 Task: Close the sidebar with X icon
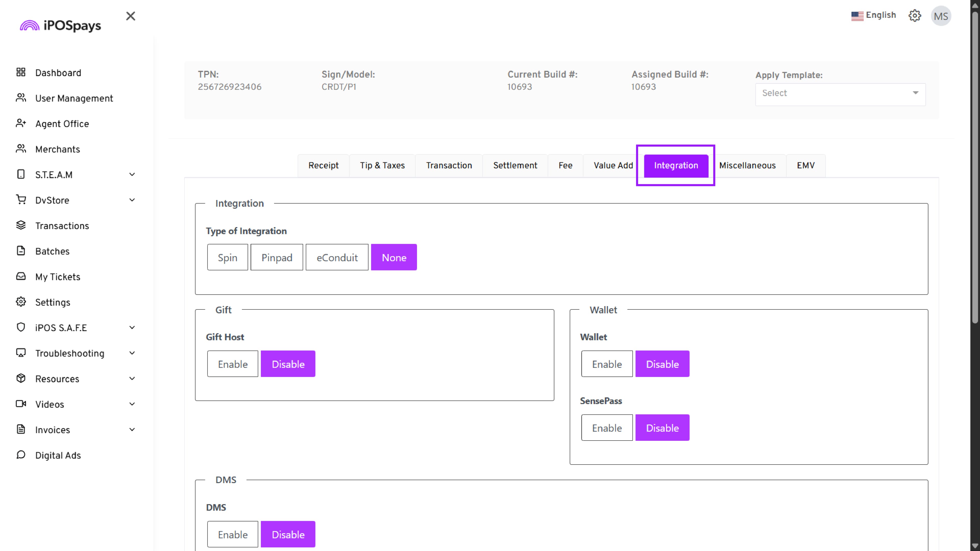(130, 16)
